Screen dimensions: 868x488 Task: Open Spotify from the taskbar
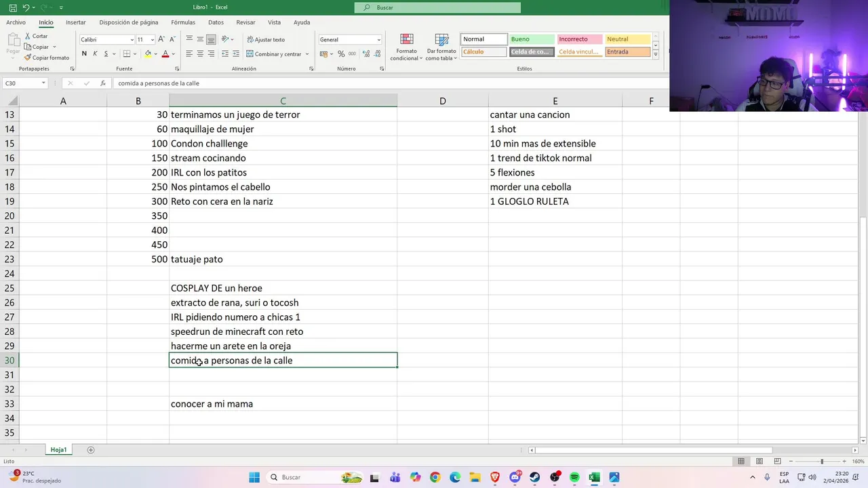pyautogui.click(x=574, y=477)
